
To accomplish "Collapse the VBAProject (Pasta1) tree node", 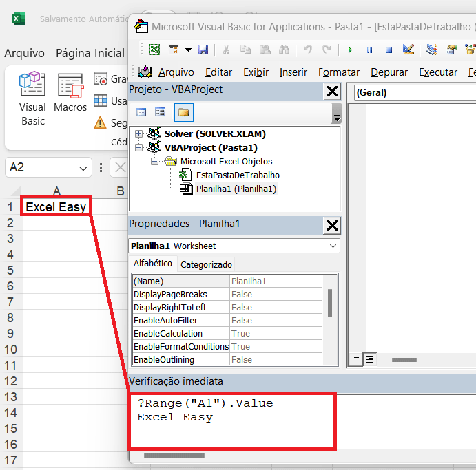I will tap(139, 147).
